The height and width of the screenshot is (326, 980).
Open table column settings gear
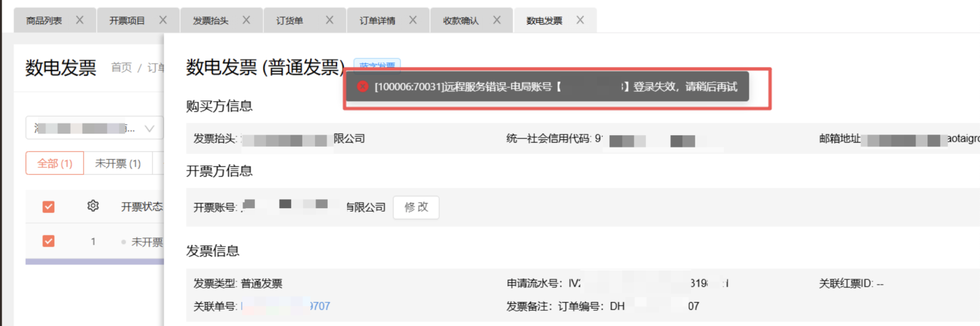93,206
